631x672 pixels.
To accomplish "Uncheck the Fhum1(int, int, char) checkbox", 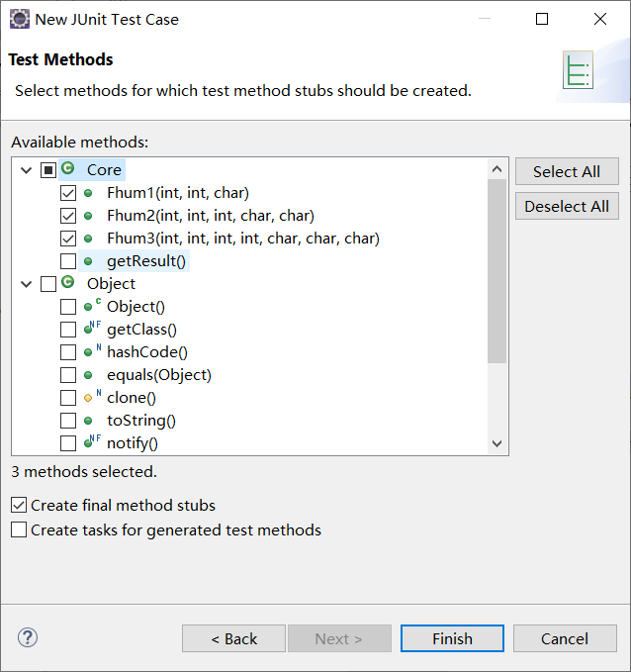I will [68, 193].
